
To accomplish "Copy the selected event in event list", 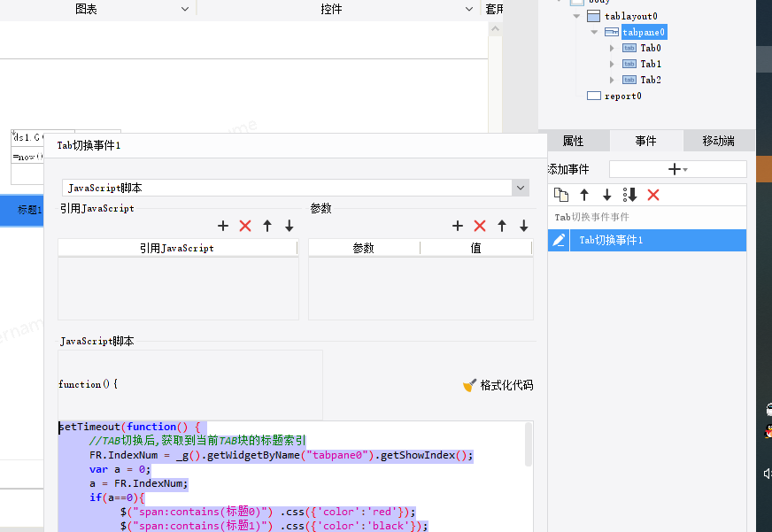I will click(x=561, y=195).
